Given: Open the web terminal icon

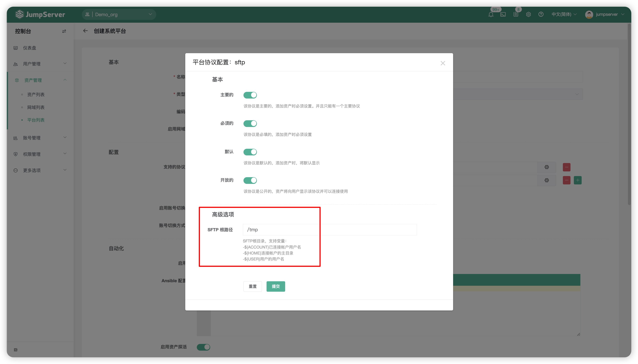Looking at the screenshot, I should tap(503, 15).
